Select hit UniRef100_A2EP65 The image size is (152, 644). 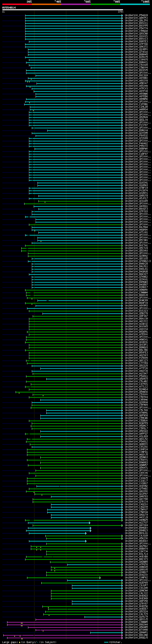(136, 583)
